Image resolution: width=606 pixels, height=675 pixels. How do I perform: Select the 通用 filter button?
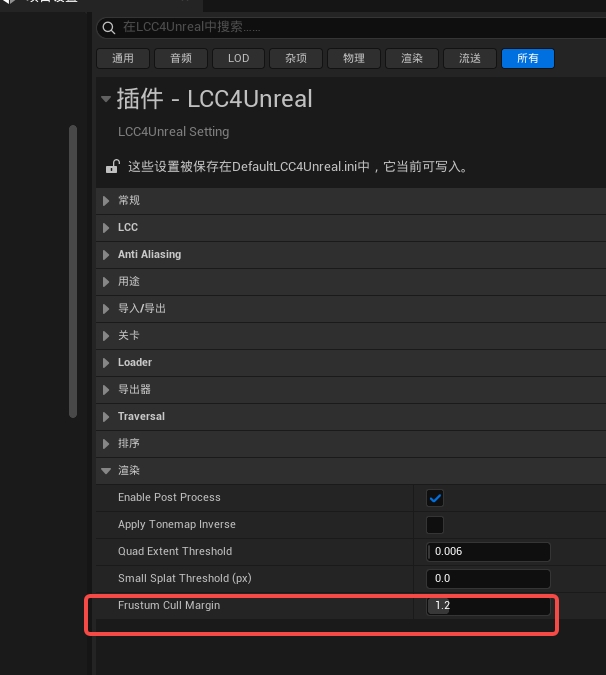(123, 59)
